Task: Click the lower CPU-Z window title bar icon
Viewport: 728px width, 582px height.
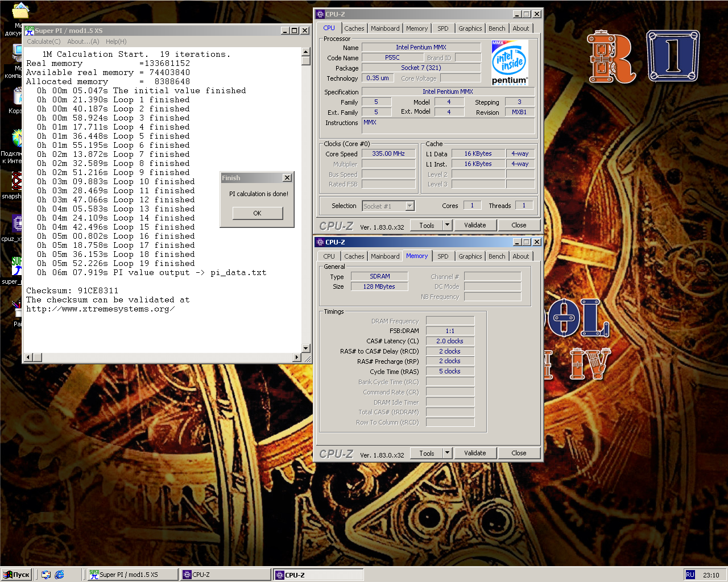Action: [x=320, y=242]
